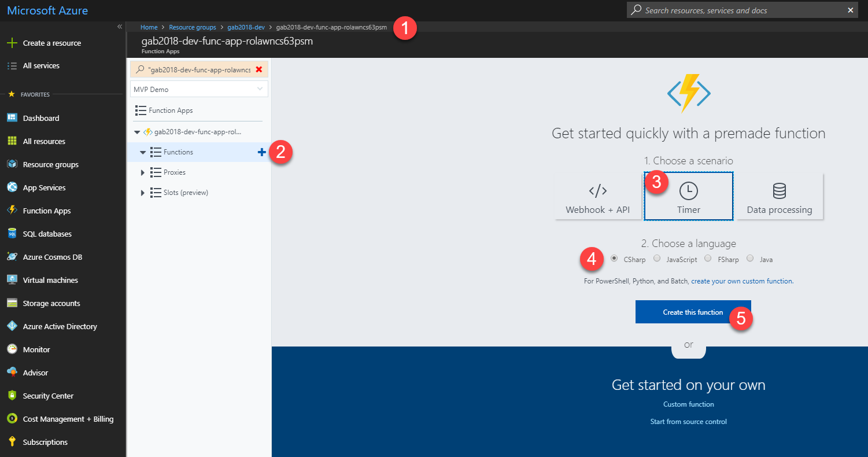868x457 pixels.
Task: Open Dashboard from the favorites menu
Action: click(41, 118)
